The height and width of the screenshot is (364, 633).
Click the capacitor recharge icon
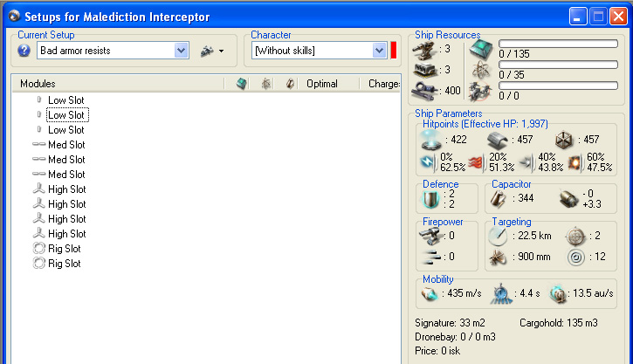tap(569, 199)
